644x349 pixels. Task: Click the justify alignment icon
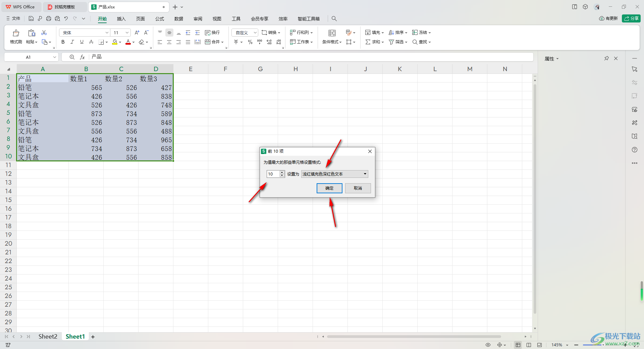coord(188,42)
